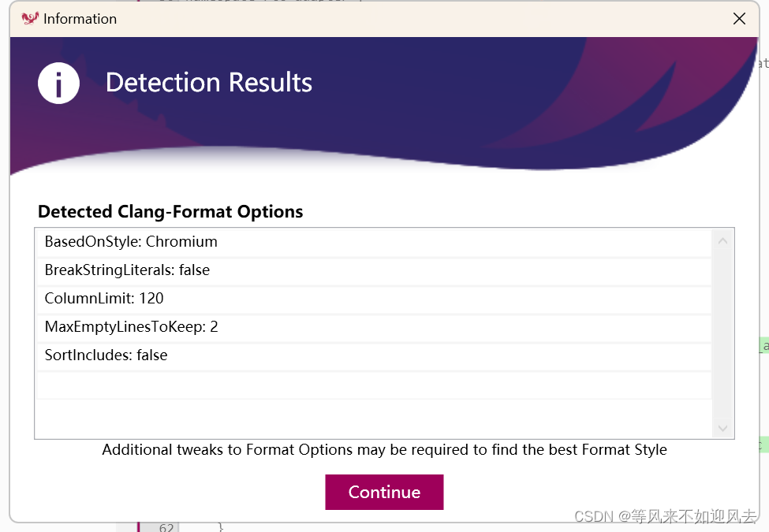Click the green highlighted code on the right edge

[x=763, y=347]
